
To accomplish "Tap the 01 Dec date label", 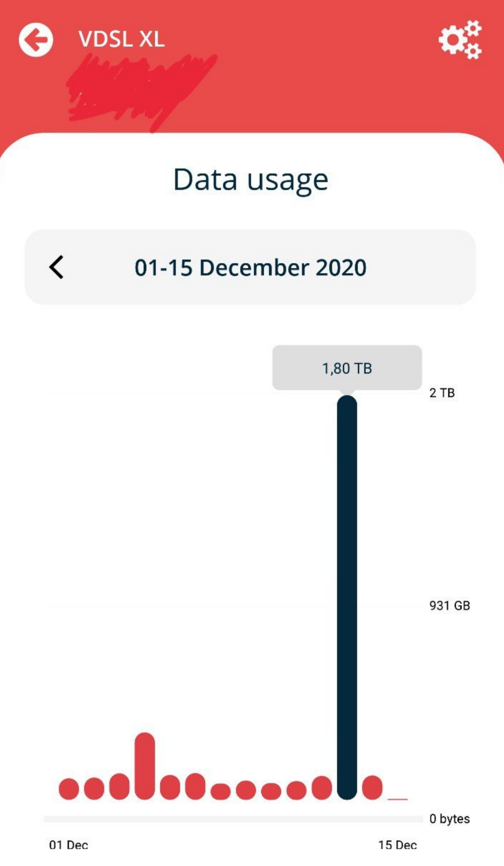I will click(68, 845).
